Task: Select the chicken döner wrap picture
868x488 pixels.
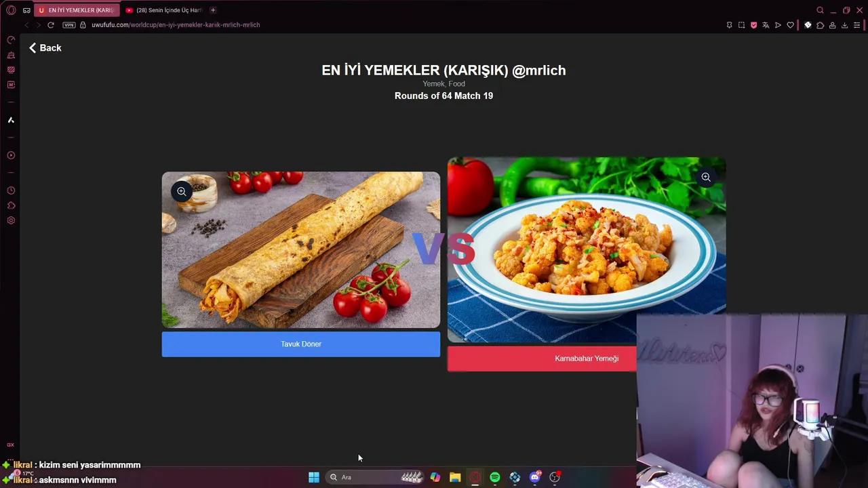Action: coord(301,250)
